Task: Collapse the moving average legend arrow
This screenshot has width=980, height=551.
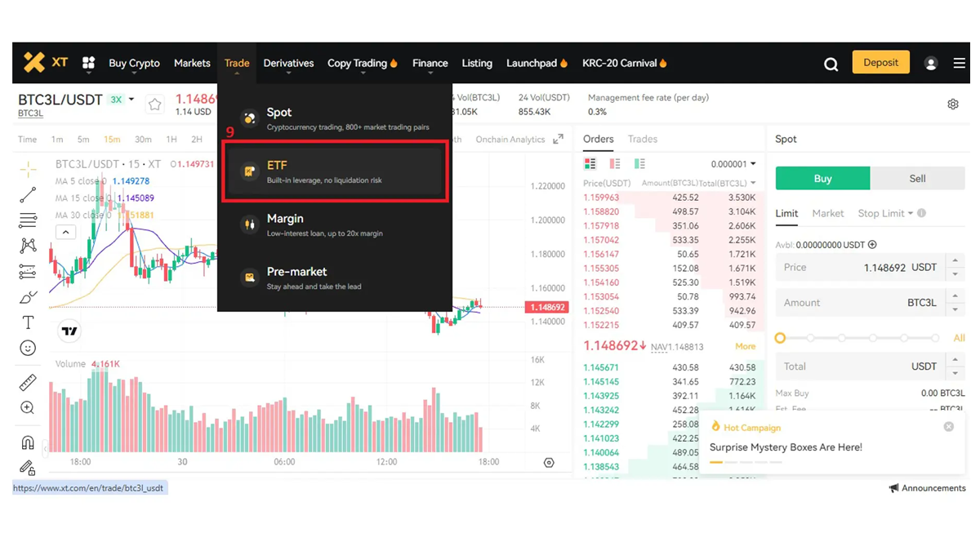Action: click(66, 232)
